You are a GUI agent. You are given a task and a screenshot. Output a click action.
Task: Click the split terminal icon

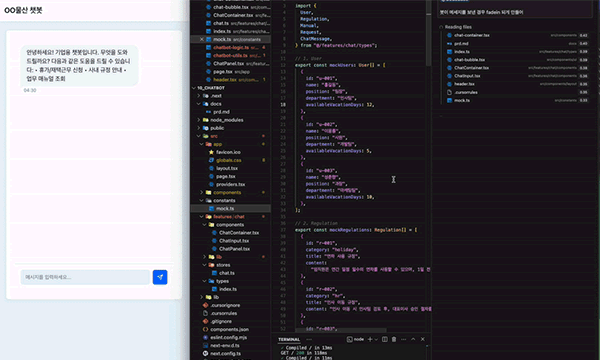(385, 339)
